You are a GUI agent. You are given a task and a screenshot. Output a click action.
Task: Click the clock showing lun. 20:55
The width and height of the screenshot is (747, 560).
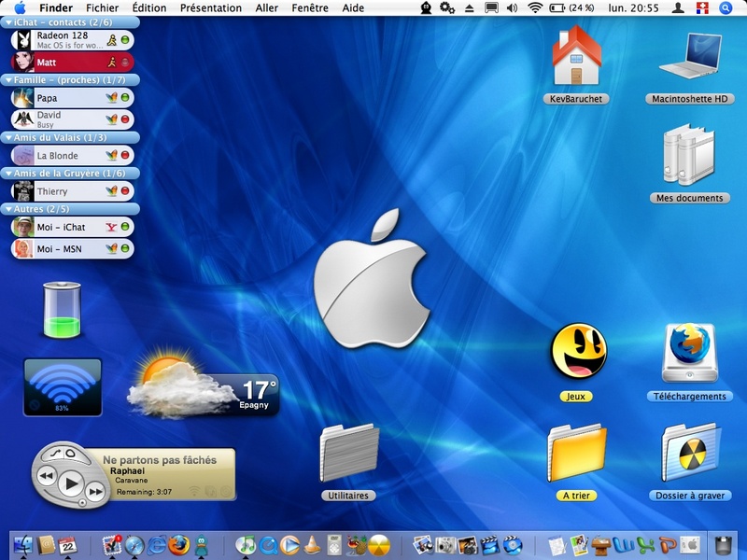633,7
